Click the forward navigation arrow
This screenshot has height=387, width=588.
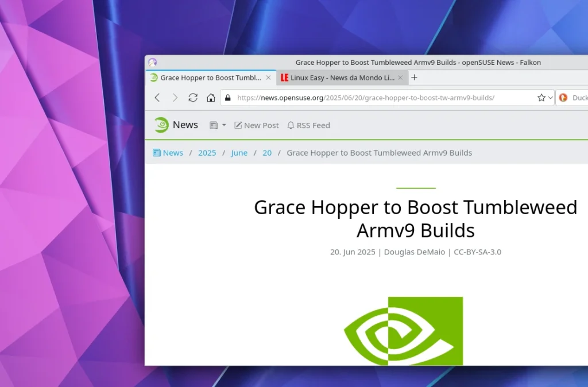[x=175, y=98]
